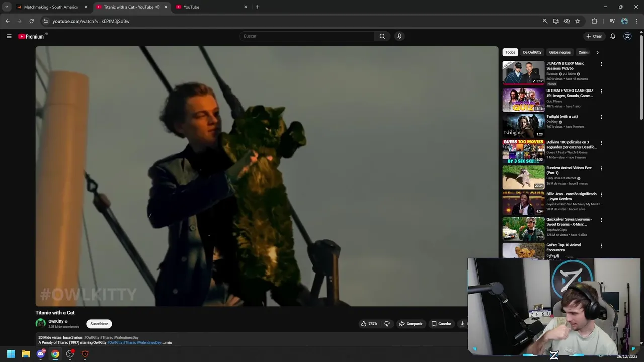
Task: Open options for Quicksilver Saves Everyone
Action: pyautogui.click(x=601, y=220)
